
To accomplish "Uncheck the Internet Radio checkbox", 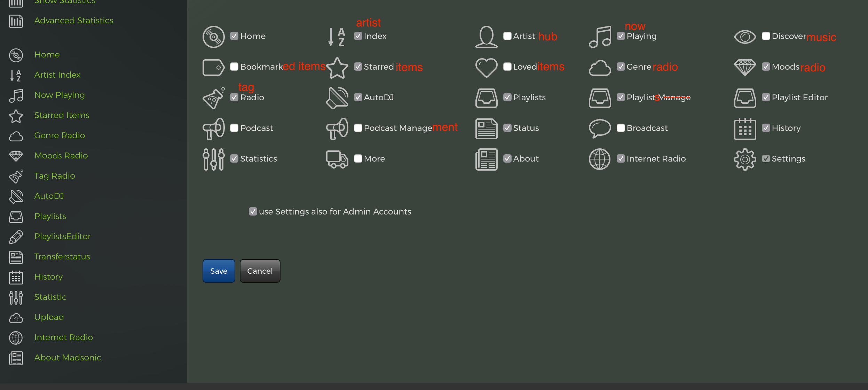I will tap(621, 159).
